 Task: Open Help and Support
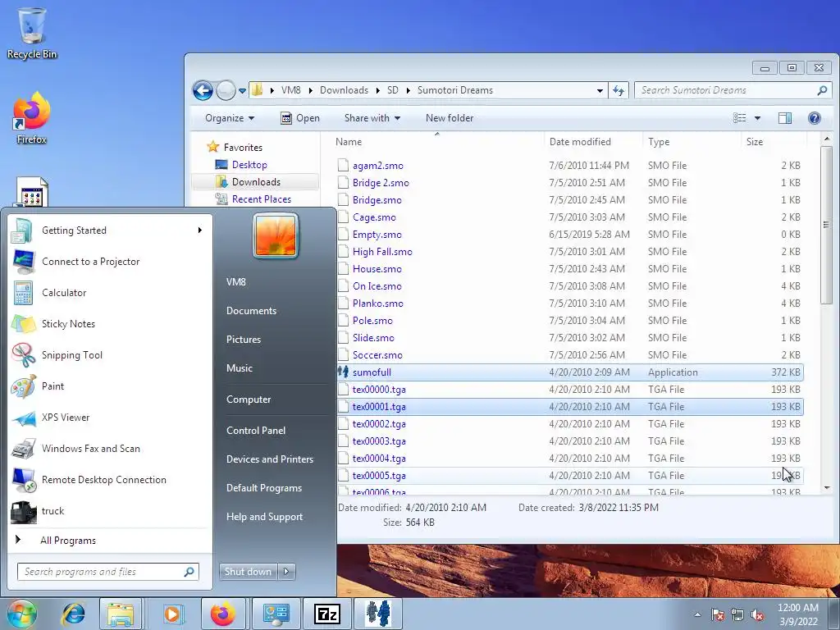264,517
